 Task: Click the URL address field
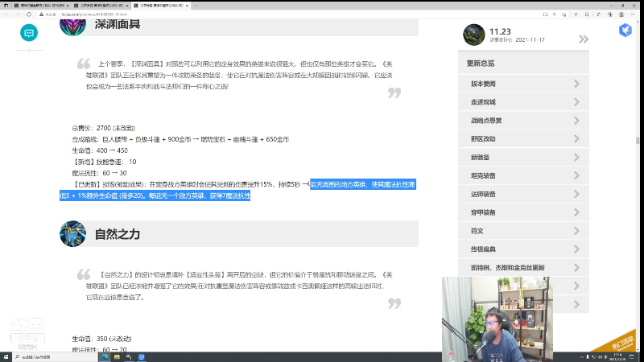[287, 14]
